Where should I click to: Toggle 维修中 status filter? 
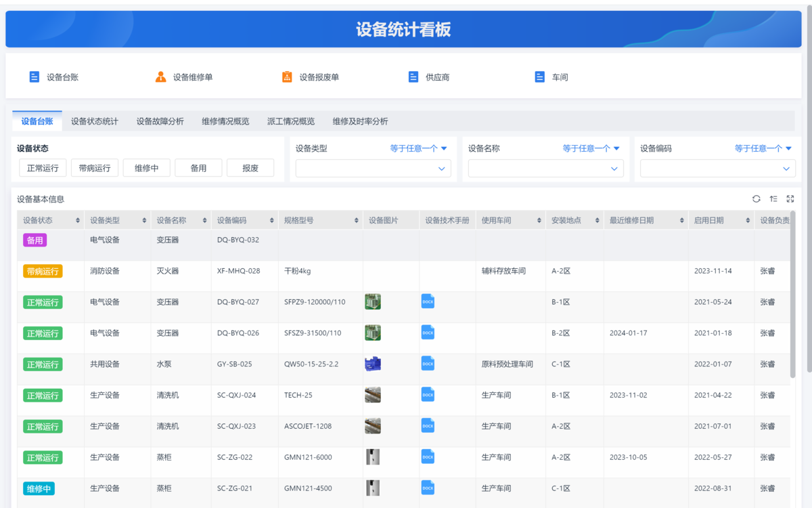coord(146,168)
